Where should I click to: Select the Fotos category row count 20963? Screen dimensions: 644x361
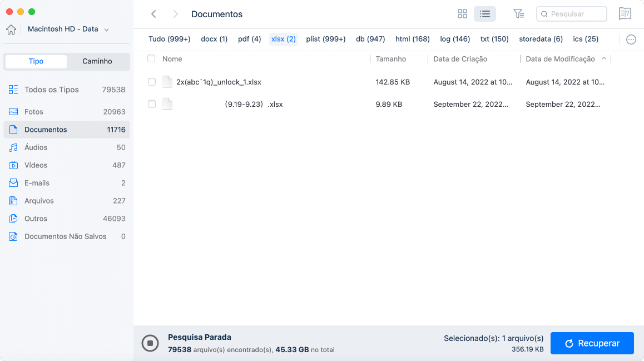pos(114,112)
